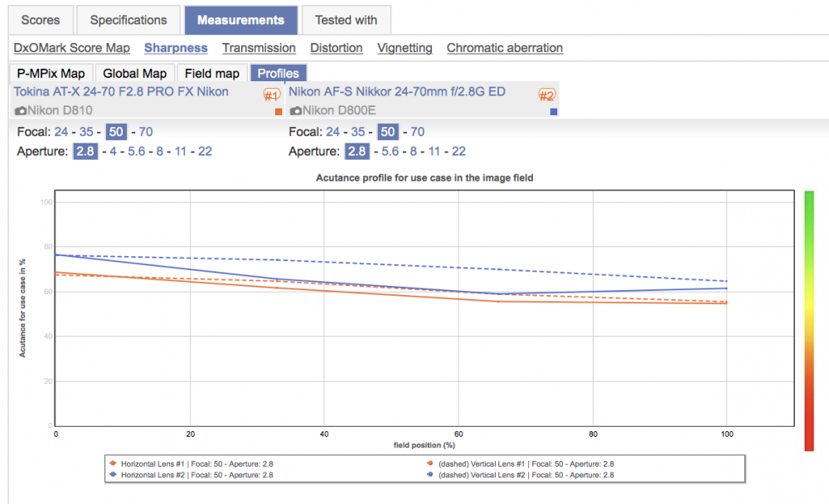Select the Field map sub-tab
The width and height of the screenshot is (829, 504).
[212, 73]
